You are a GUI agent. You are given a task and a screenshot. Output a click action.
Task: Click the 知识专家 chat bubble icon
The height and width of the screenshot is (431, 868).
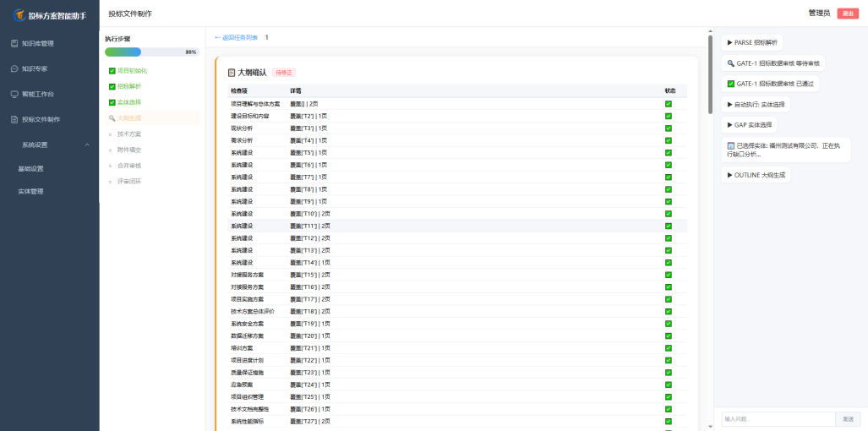14,68
